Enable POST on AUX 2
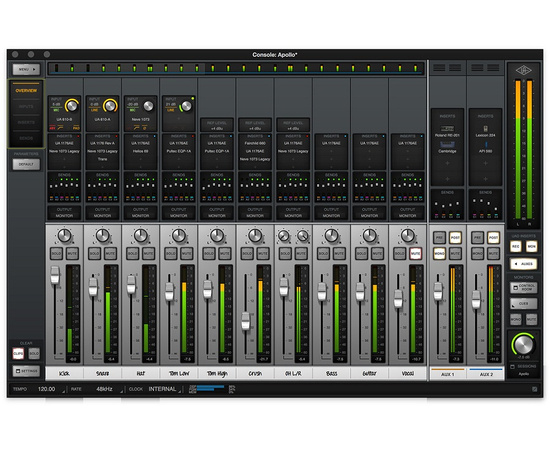The image size is (550, 450). tap(493, 237)
